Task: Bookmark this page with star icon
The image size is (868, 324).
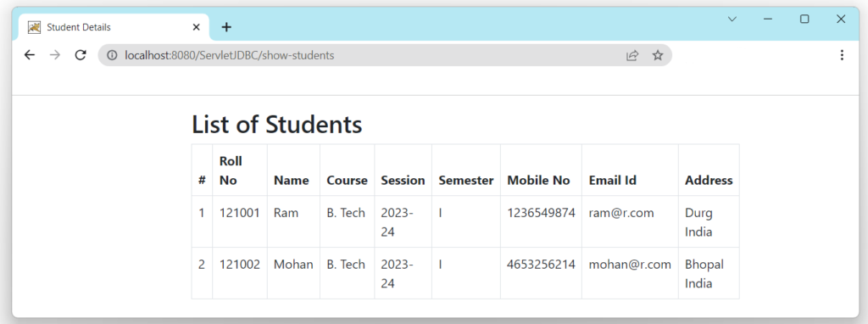Action: [x=657, y=55]
